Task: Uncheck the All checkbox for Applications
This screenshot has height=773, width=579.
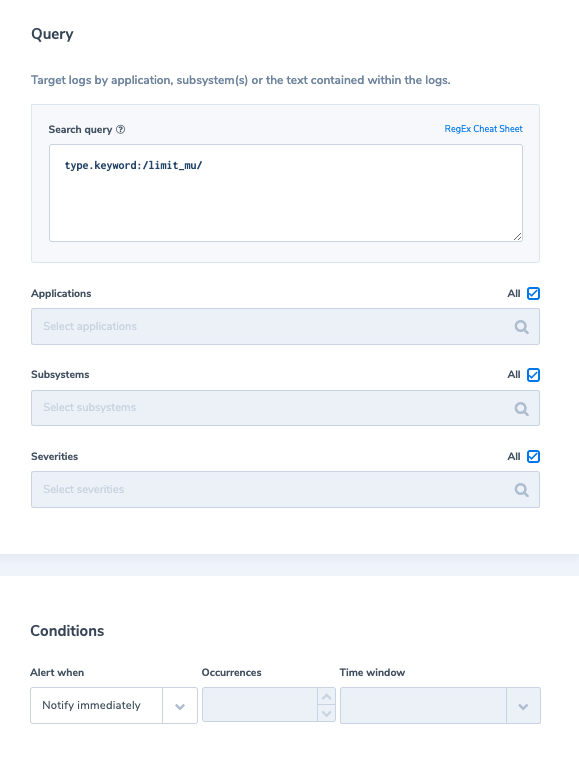Action: pos(533,293)
